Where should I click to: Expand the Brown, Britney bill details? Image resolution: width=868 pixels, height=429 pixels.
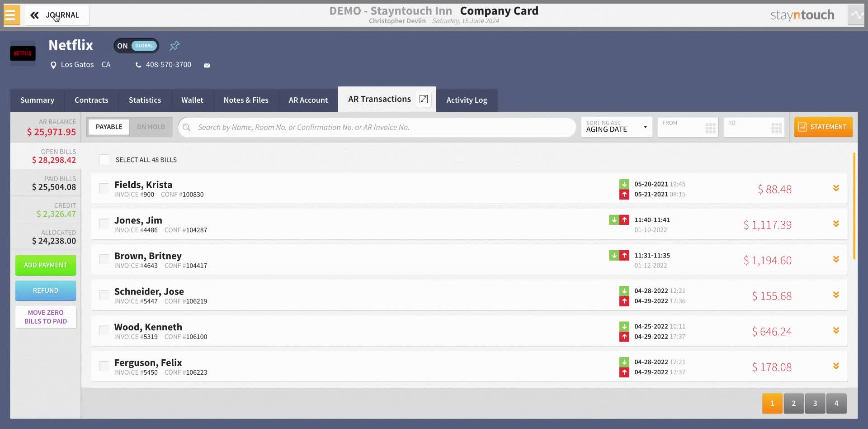(x=836, y=259)
